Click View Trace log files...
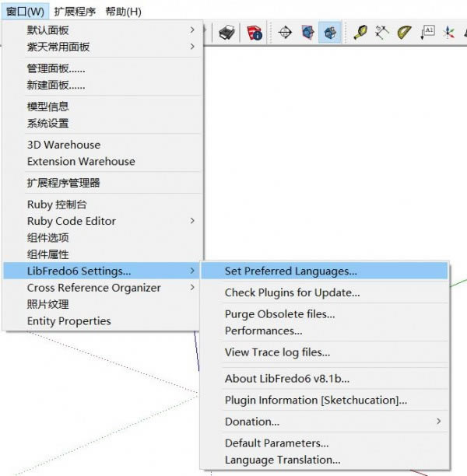The height and width of the screenshot is (476, 467). (x=325, y=352)
